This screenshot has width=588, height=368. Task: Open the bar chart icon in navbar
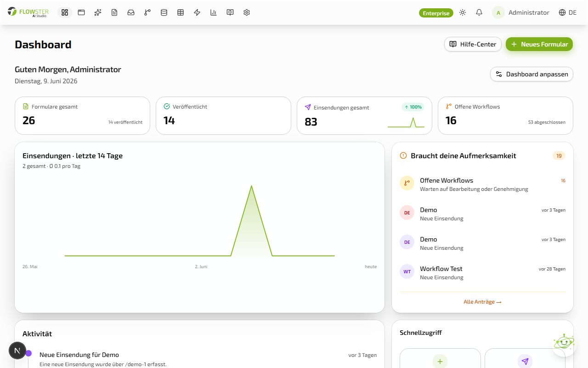coord(214,12)
